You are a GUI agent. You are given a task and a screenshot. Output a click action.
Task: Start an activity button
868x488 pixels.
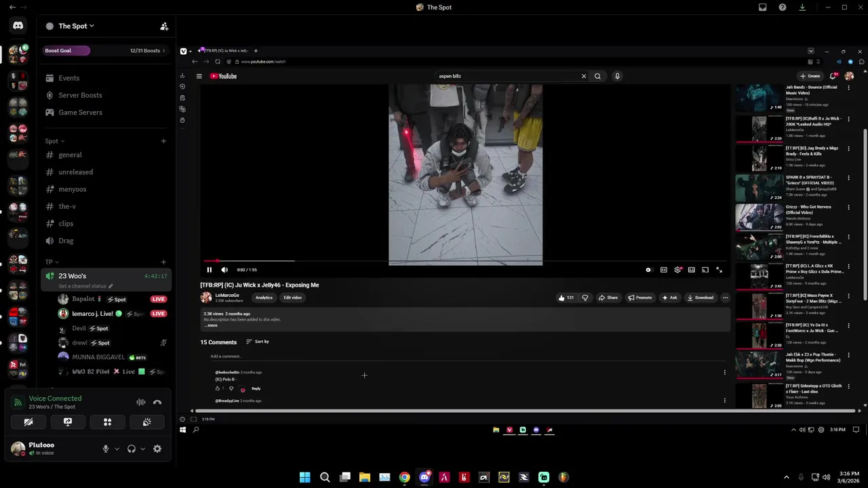[107, 422]
